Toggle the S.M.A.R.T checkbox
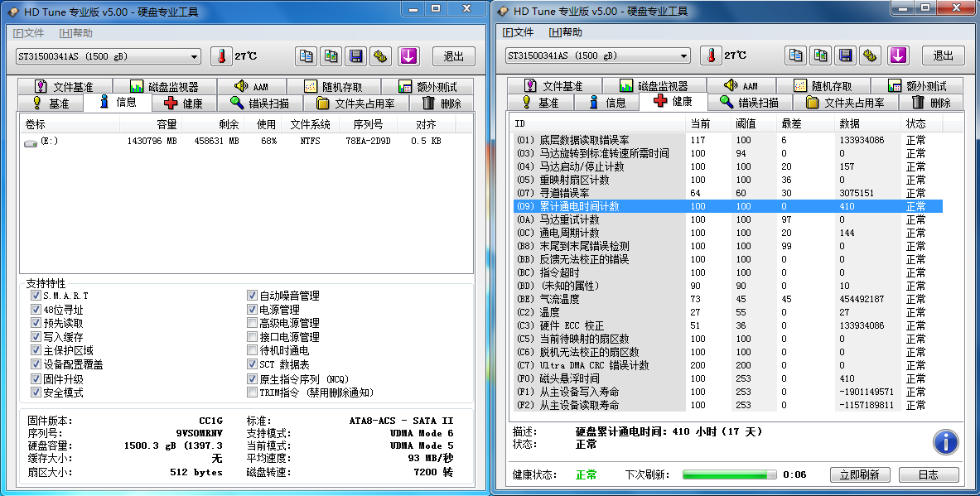Viewport: 980px width, 496px height. tap(36, 296)
